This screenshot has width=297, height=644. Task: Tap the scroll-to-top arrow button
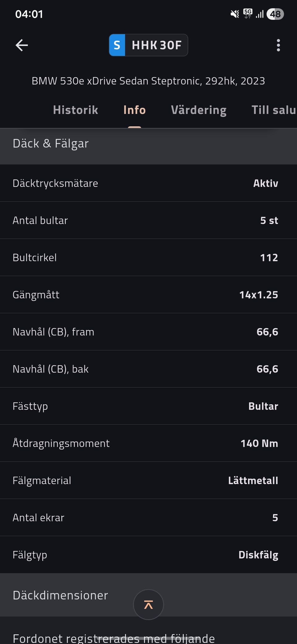[148, 604]
